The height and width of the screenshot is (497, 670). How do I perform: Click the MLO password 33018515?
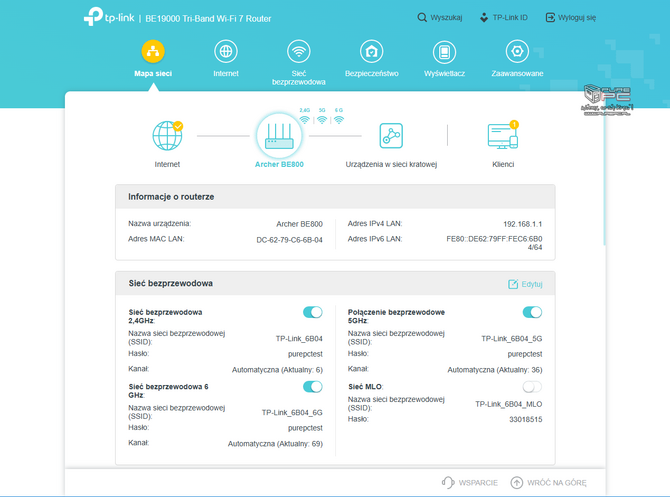point(526,420)
